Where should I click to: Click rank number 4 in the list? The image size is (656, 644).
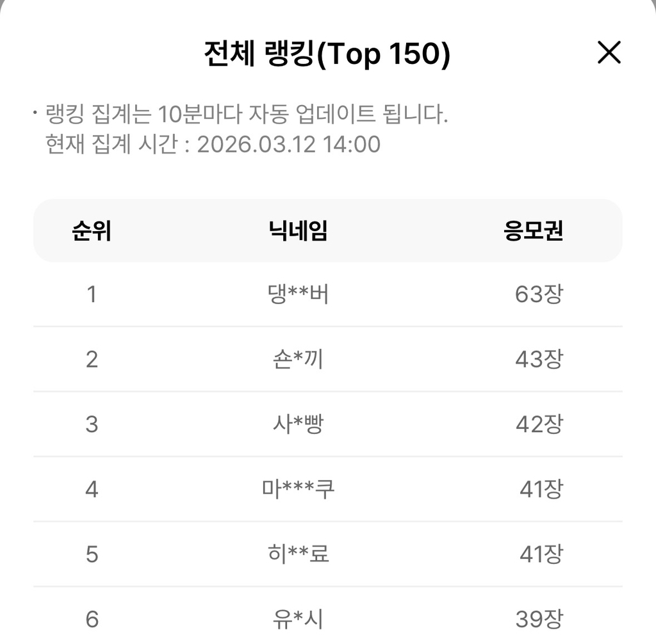tap(92, 489)
